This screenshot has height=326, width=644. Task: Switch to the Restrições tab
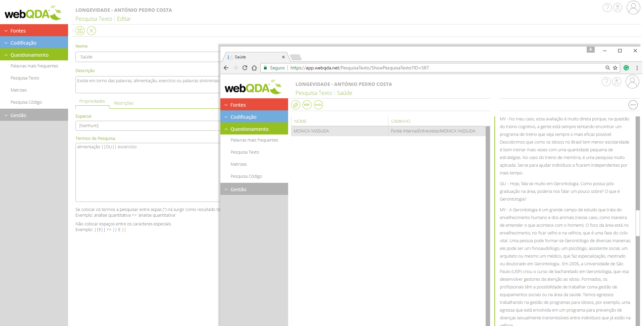124,103
